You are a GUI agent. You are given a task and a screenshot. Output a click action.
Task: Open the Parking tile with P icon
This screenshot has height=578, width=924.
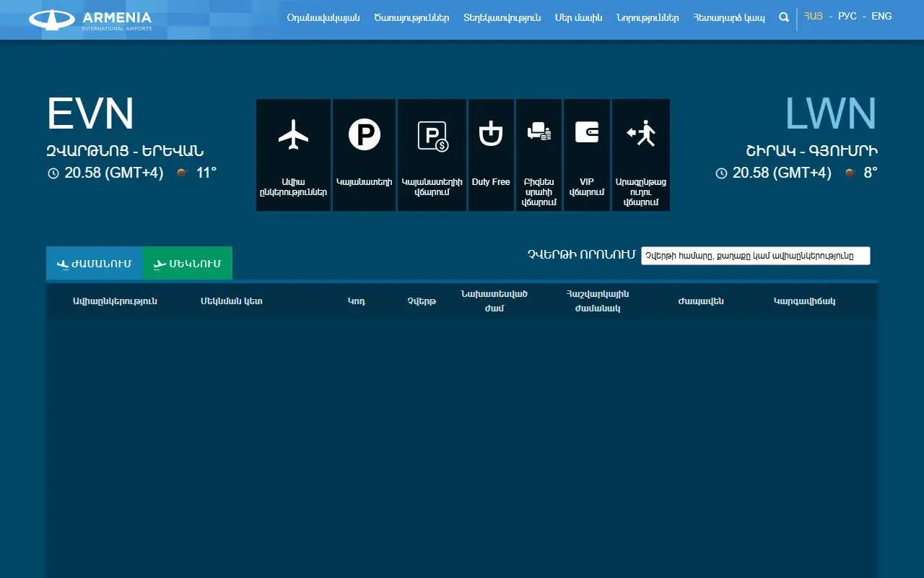click(x=364, y=155)
